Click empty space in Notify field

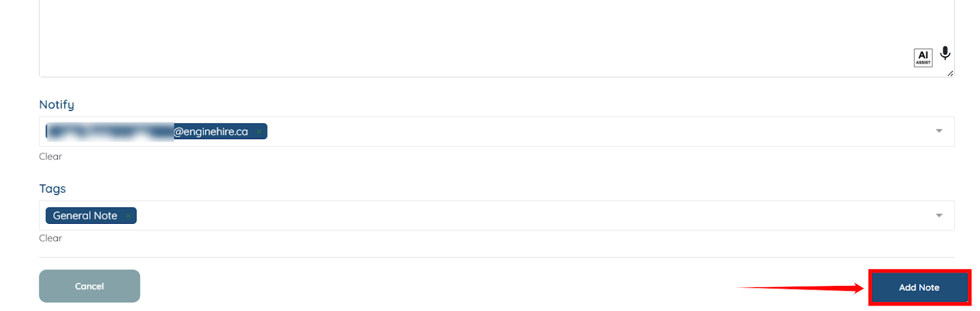tap(551, 131)
